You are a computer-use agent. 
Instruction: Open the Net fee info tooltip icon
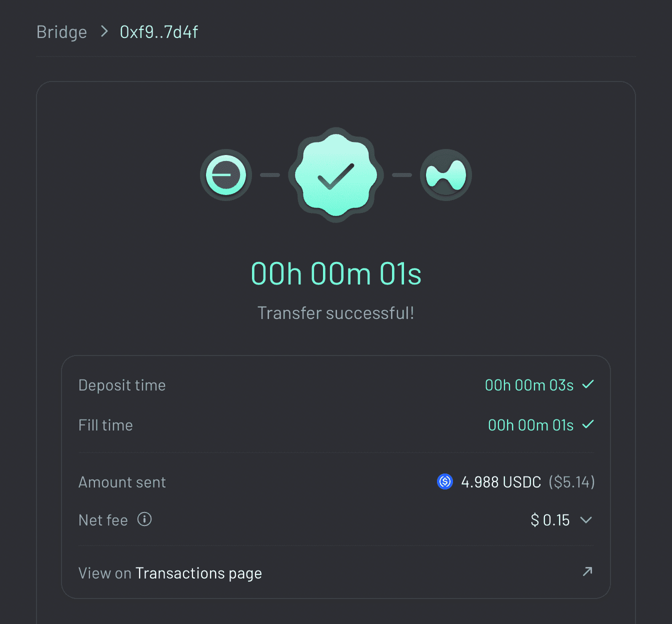point(144,519)
